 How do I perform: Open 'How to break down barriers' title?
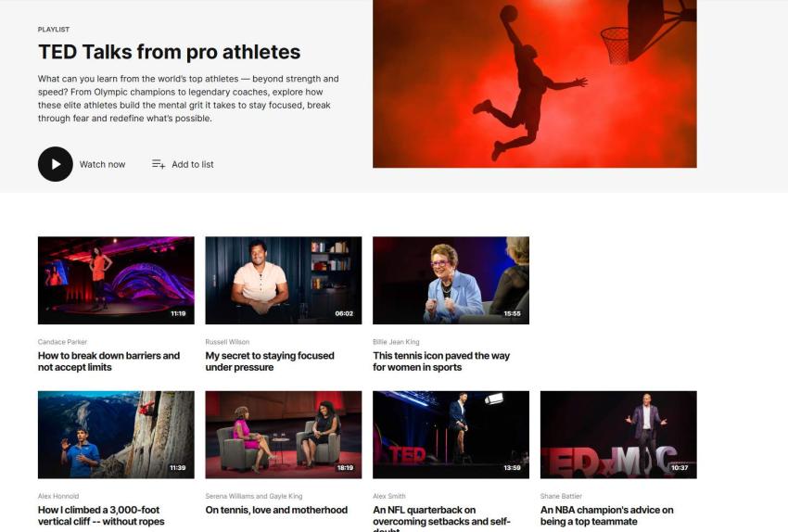coord(108,361)
